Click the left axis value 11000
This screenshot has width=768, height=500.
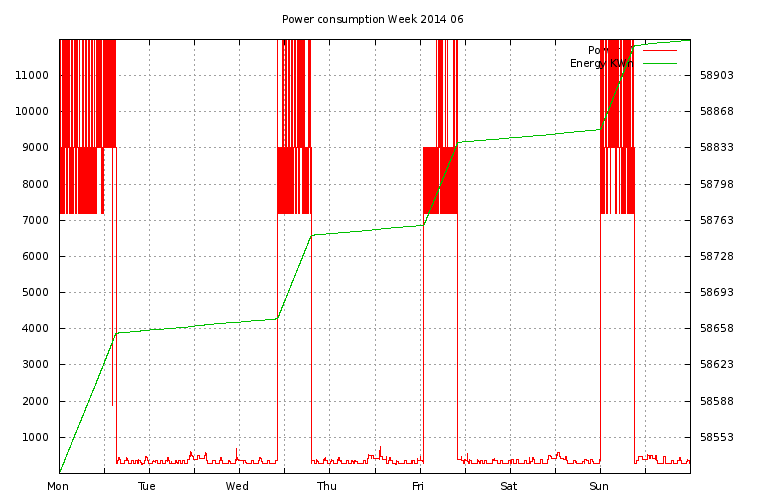tap(32, 75)
